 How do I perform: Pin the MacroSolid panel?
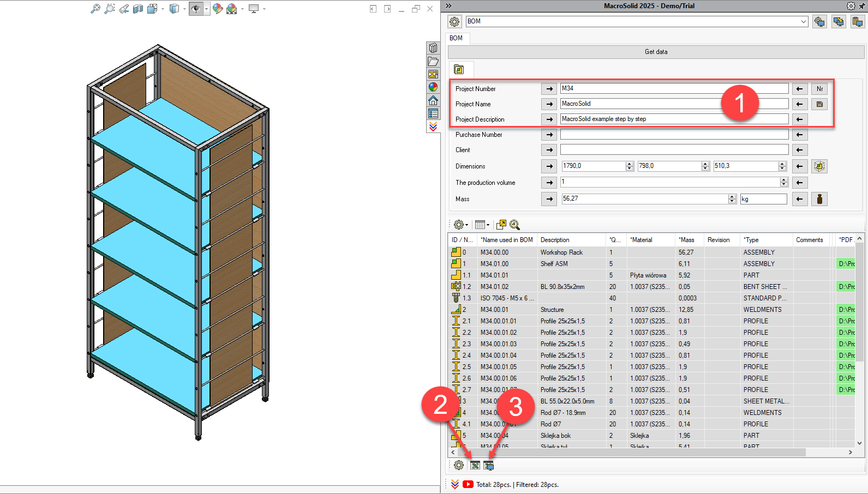[x=862, y=6]
